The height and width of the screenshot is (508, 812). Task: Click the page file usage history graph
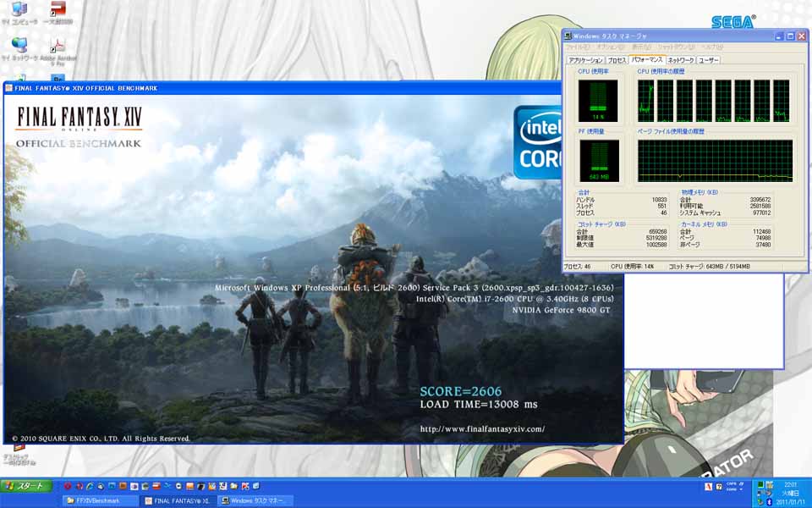(715, 161)
